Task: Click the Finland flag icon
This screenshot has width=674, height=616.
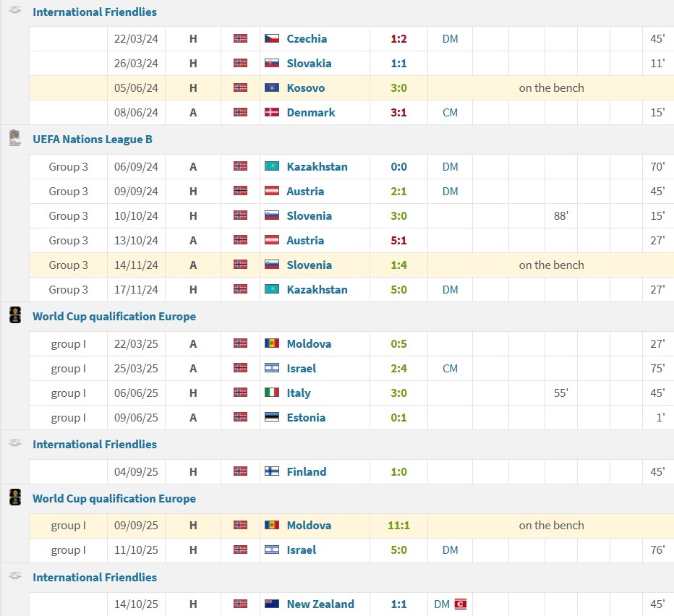Action: coord(272,471)
